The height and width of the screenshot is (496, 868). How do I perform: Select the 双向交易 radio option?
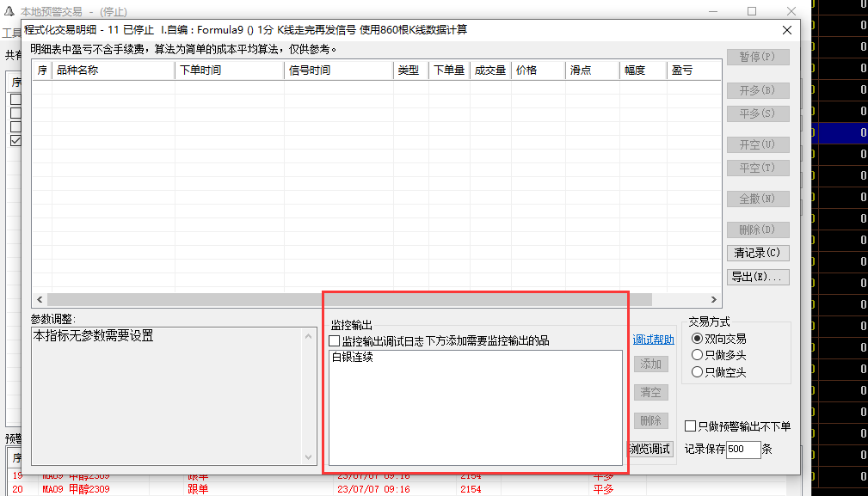698,339
